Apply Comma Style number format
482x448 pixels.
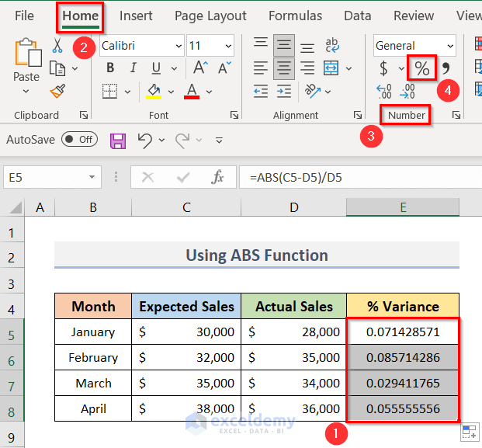(446, 68)
